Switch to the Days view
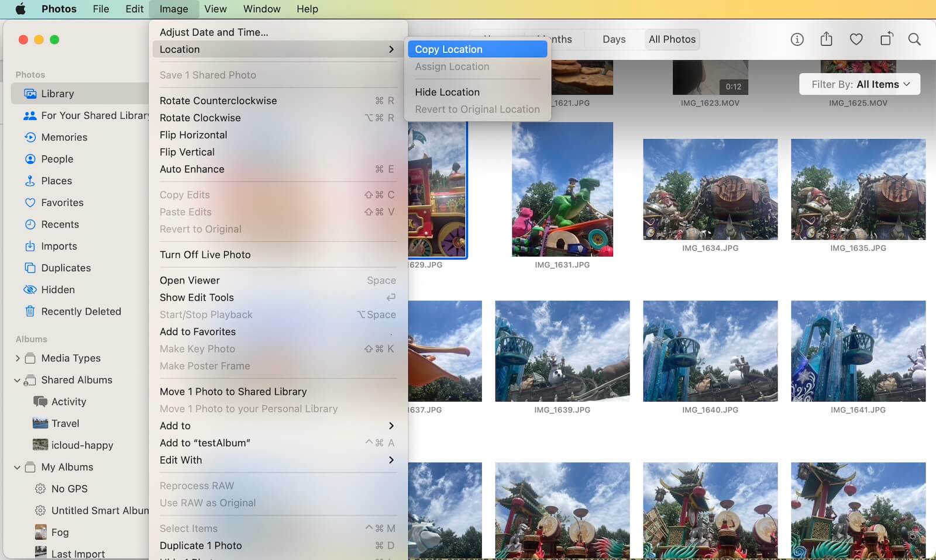The image size is (936, 560). point(614,39)
